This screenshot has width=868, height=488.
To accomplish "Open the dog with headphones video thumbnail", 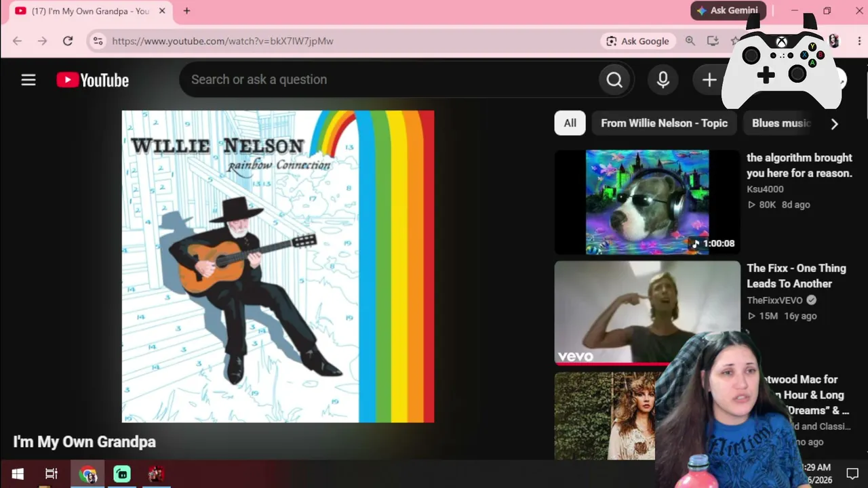I will point(648,202).
